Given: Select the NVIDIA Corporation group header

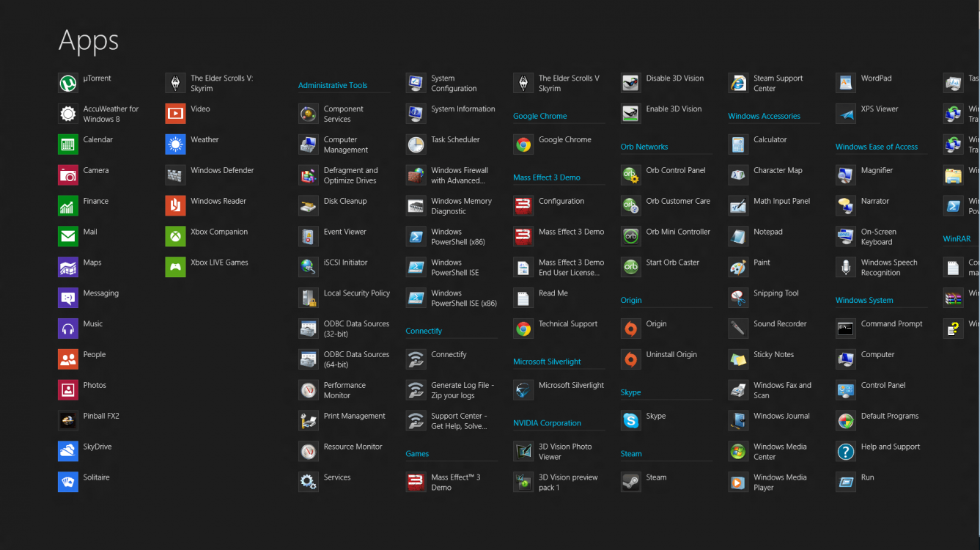Looking at the screenshot, I should pos(547,423).
